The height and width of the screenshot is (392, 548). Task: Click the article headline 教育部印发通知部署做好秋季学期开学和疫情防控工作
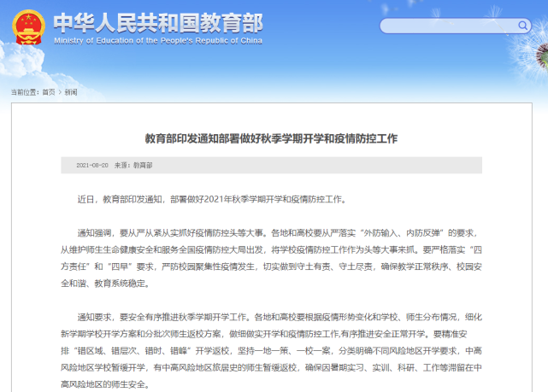271,138
